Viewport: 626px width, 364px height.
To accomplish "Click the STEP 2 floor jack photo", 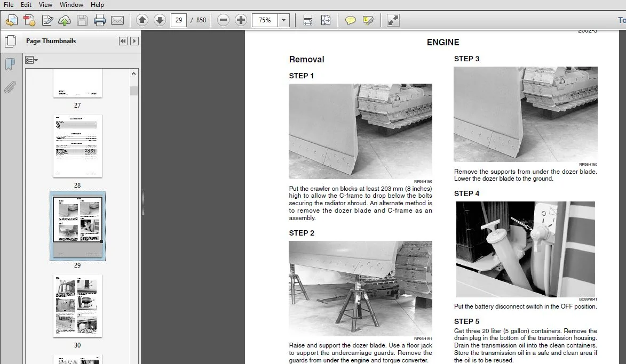I will tap(361, 288).
